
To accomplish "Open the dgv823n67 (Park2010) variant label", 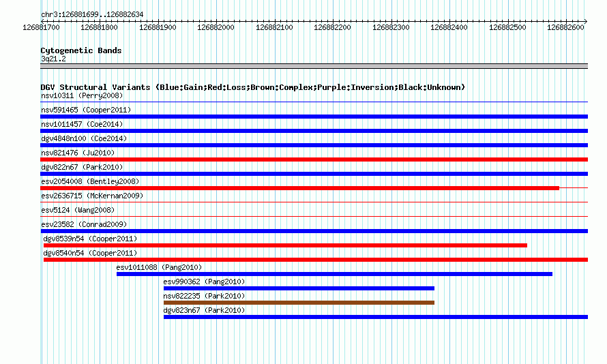I will point(204,310).
